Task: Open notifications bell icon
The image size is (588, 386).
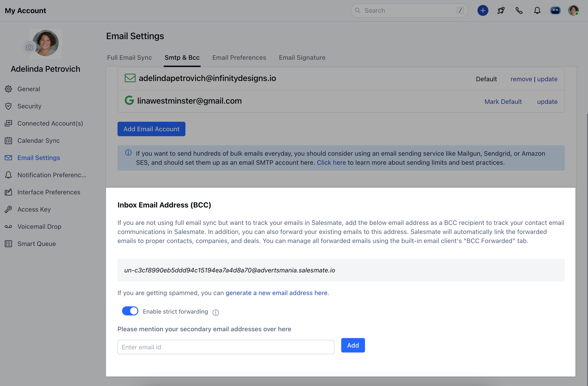Action: coord(537,10)
